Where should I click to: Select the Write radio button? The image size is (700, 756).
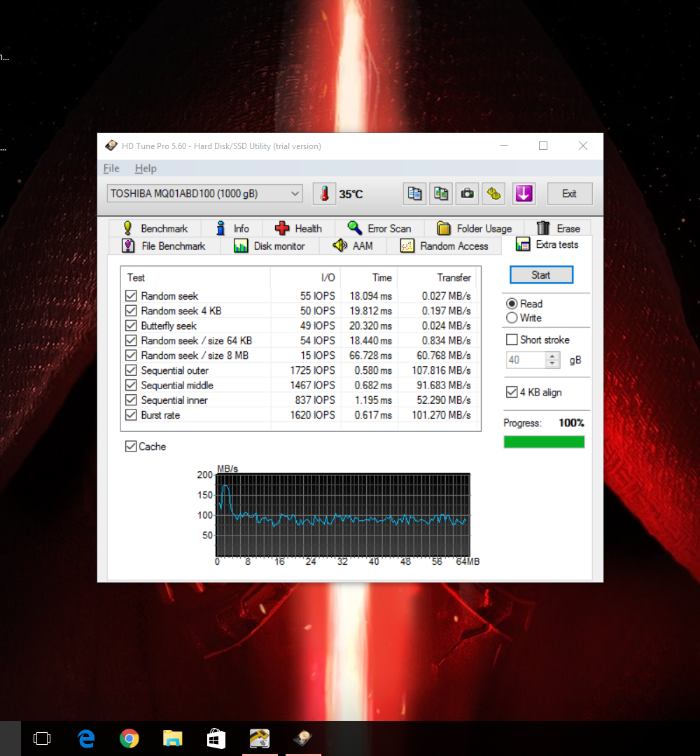pyautogui.click(x=512, y=318)
